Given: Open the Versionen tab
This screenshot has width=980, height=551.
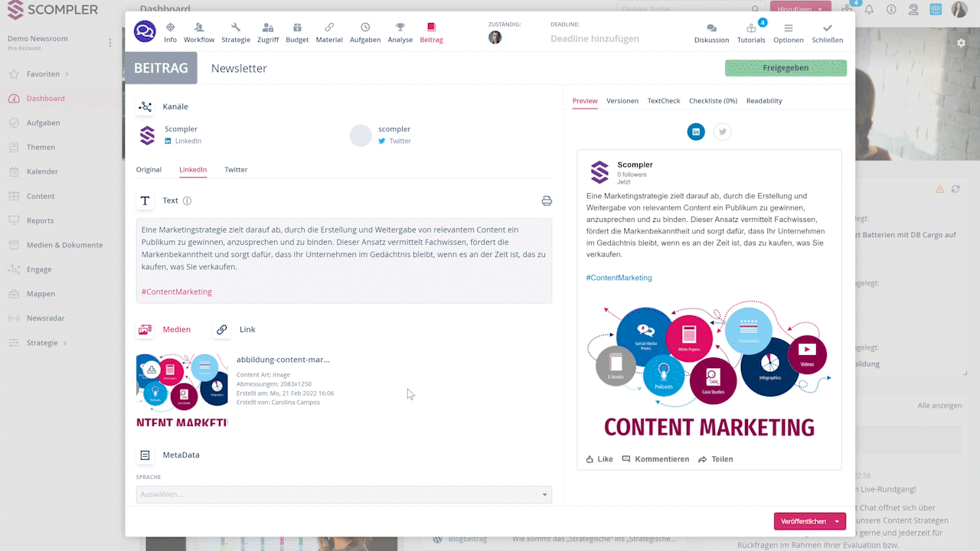Looking at the screenshot, I should click(x=622, y=101).
